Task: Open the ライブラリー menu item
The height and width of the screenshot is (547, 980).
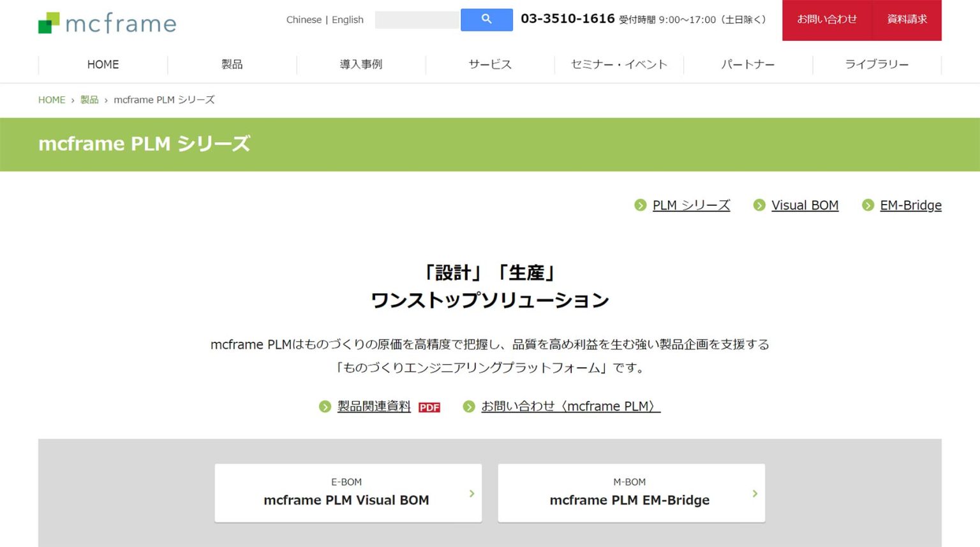Action: [x=877, y=64]
